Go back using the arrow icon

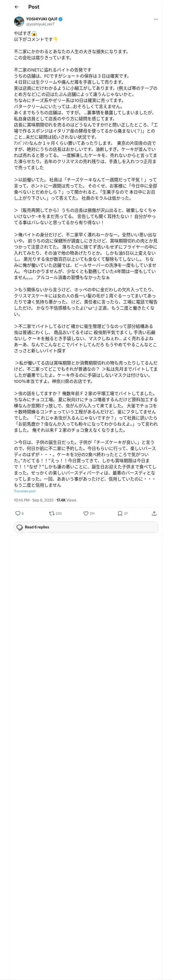tap(17, 7)
